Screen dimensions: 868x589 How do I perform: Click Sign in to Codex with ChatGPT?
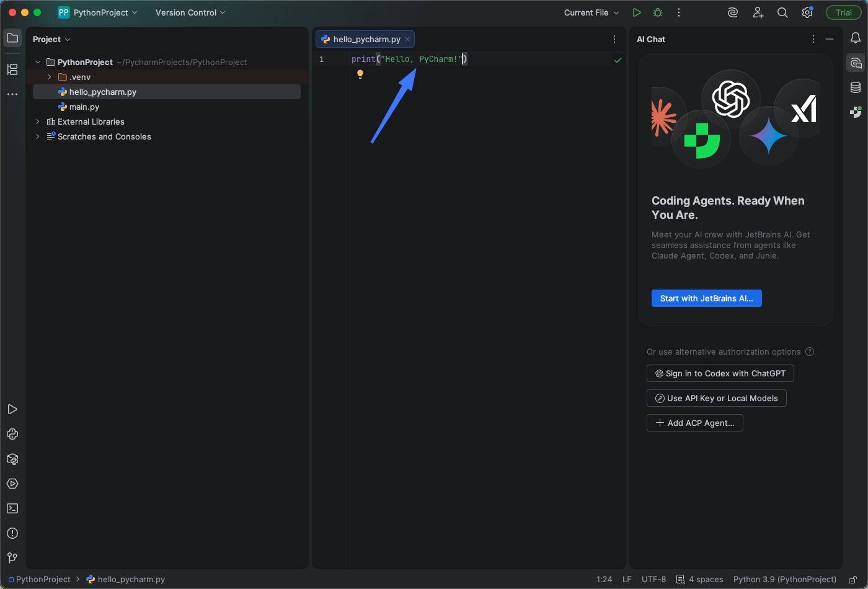tap(720, 373)
